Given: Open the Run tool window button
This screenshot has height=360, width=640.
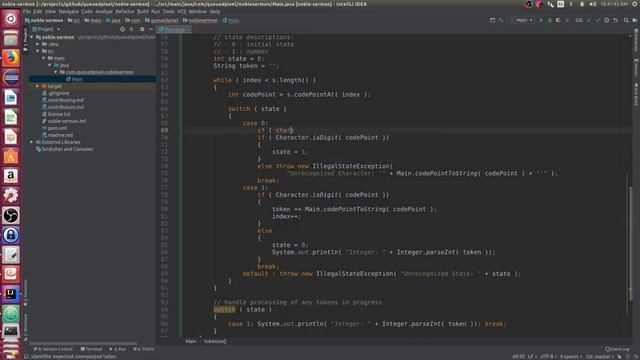Looking at the screenshot, I should (x=118, y=349).
